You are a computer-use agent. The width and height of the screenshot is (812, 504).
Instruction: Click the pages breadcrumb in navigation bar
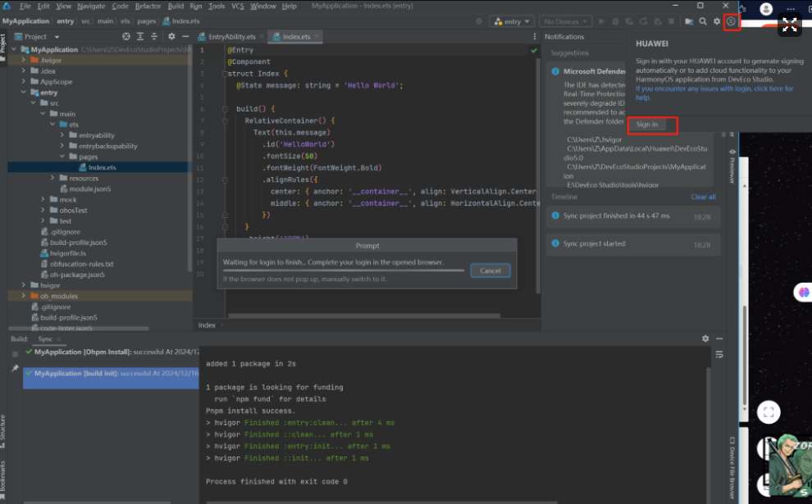click(x=147, y=21)
